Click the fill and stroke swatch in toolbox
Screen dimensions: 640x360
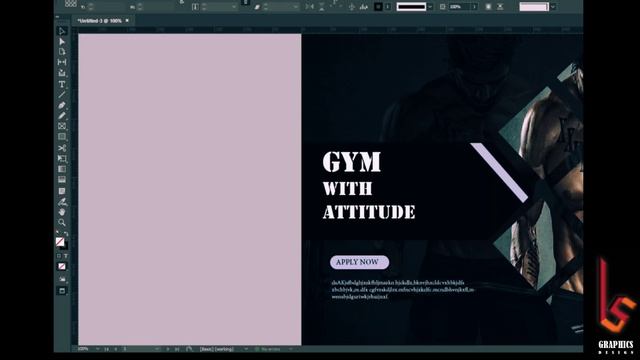pyautogui.click(x=61, y=243)
